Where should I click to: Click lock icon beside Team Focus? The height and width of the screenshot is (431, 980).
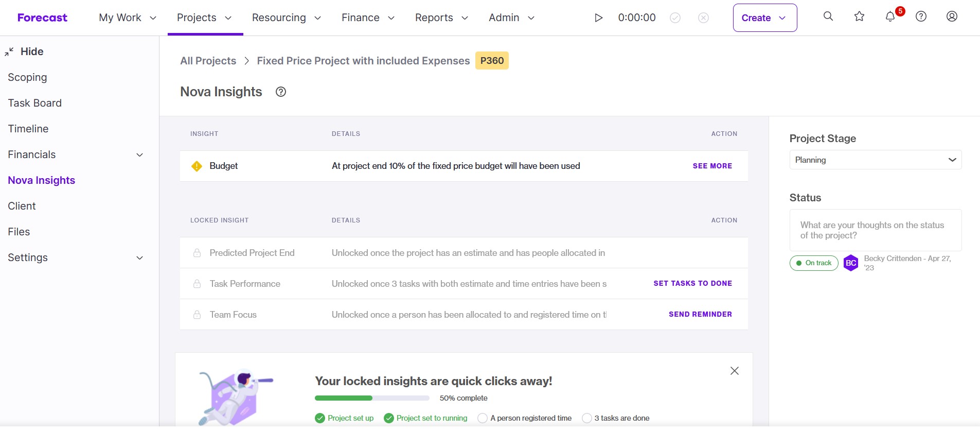click(x=197, y=315)
